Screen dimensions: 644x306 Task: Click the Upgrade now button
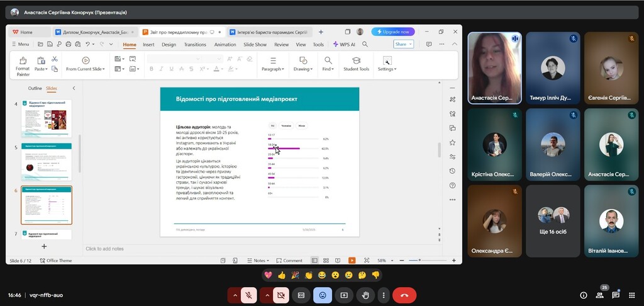tap(393, 31)
